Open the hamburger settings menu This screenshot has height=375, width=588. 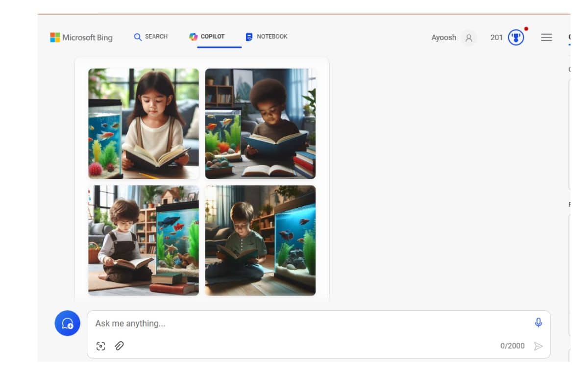(546, 38)
